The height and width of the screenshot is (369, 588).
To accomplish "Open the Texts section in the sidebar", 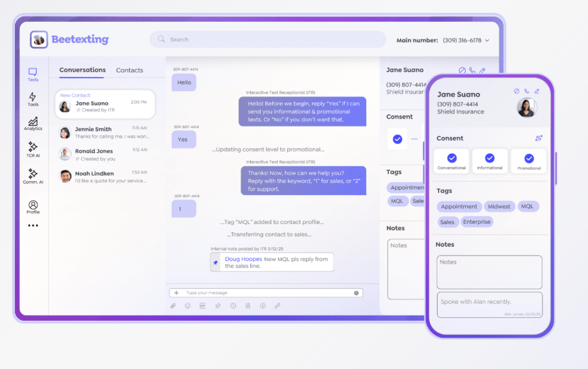I will pos(33,75).
